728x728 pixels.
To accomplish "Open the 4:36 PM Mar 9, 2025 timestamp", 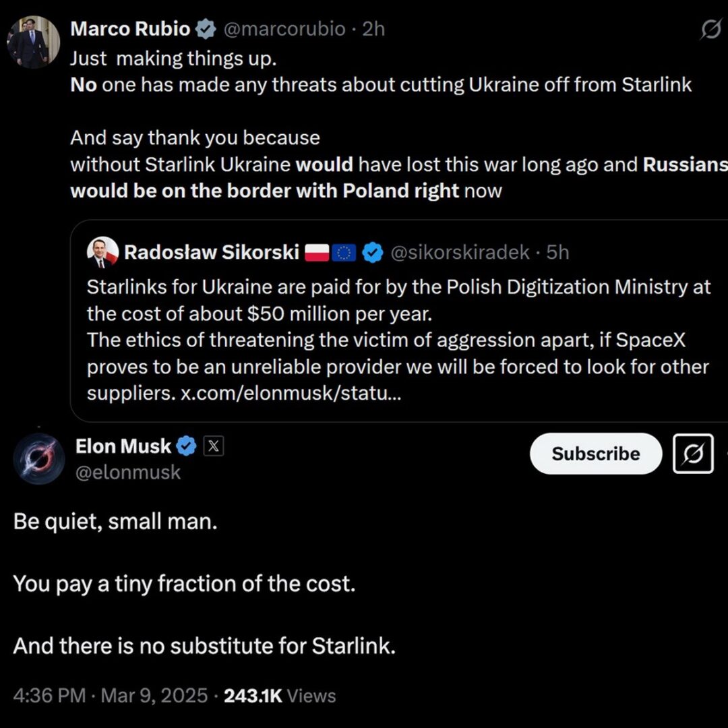I will 111,696.
